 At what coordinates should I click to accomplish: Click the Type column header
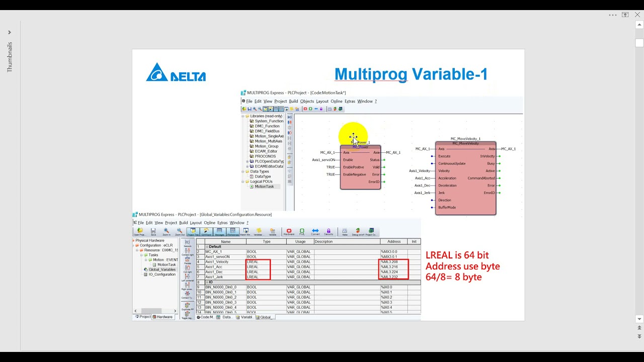266,241
